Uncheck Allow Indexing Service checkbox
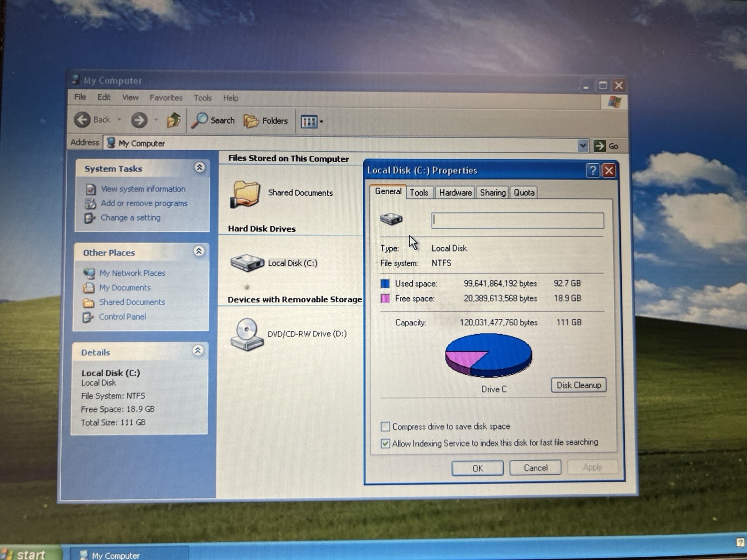Screen dimensions: 747x560 (x=385, y=443)
